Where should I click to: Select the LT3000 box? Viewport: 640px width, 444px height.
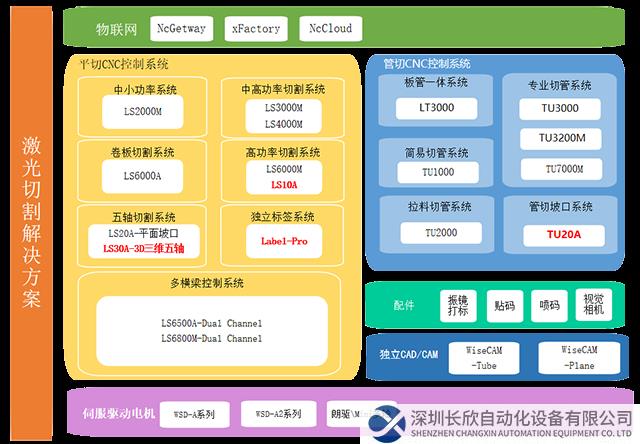tap(434, 107)
